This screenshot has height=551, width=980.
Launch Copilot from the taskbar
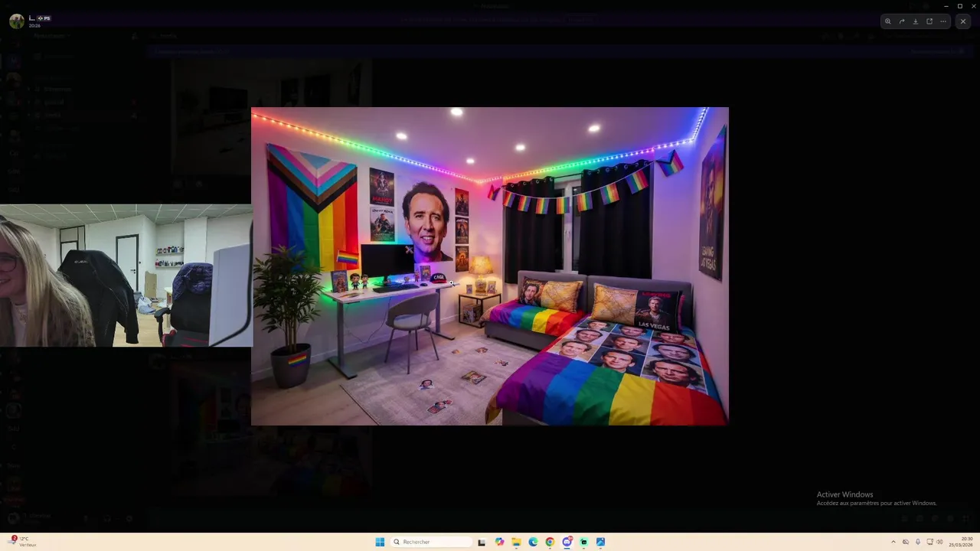[499, 542]
